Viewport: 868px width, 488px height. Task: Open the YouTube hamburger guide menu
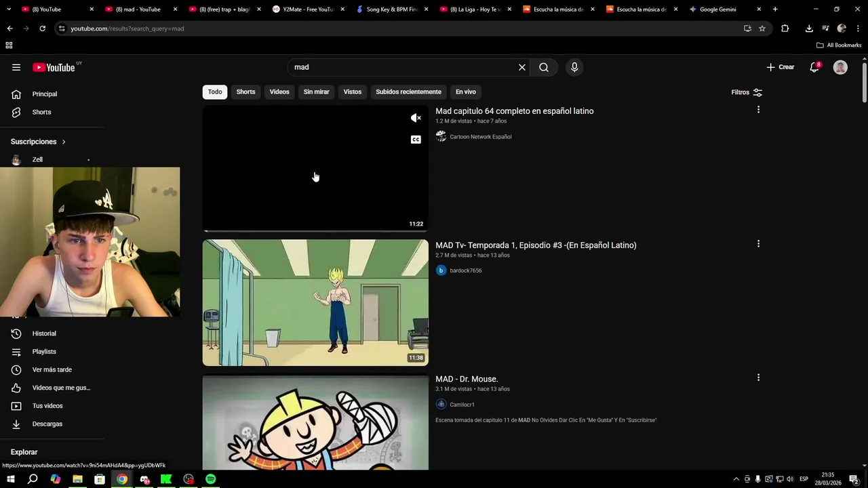[16, 67]
